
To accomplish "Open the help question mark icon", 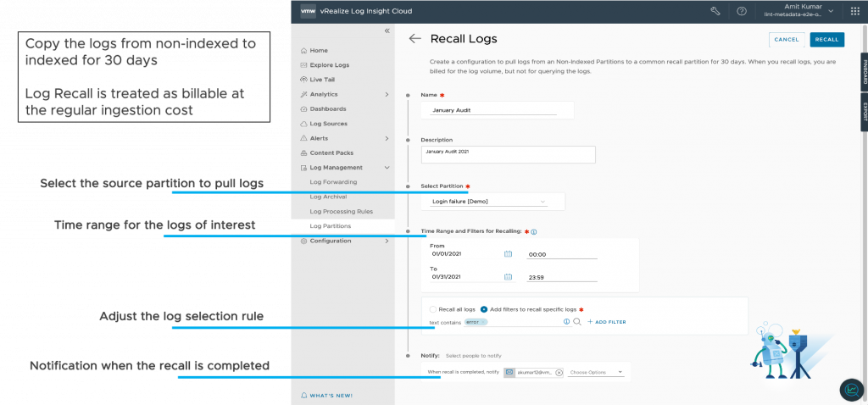I will point(742,11).
